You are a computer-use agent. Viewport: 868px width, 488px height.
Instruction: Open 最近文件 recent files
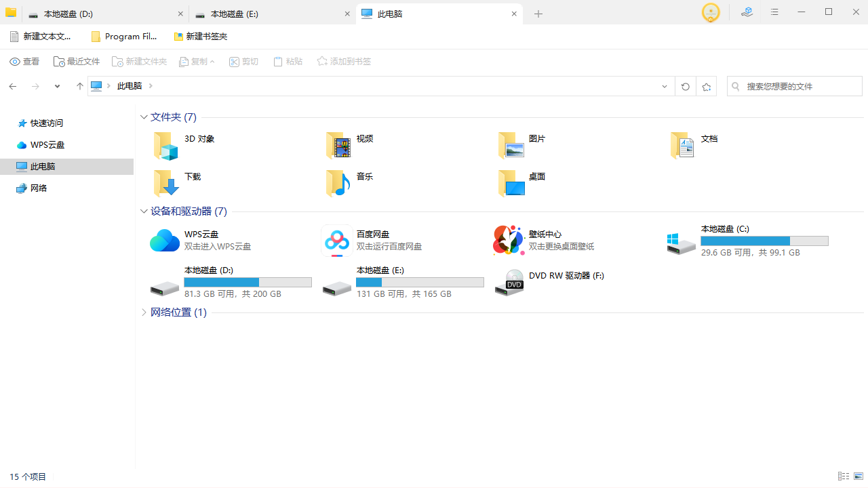(77, 62)
